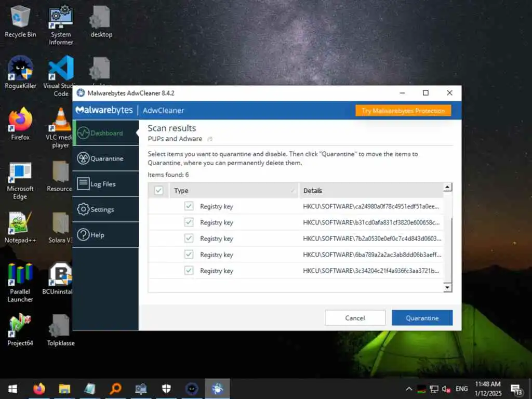Launch Parallel Launcher from desktop

tap(20, 282)
